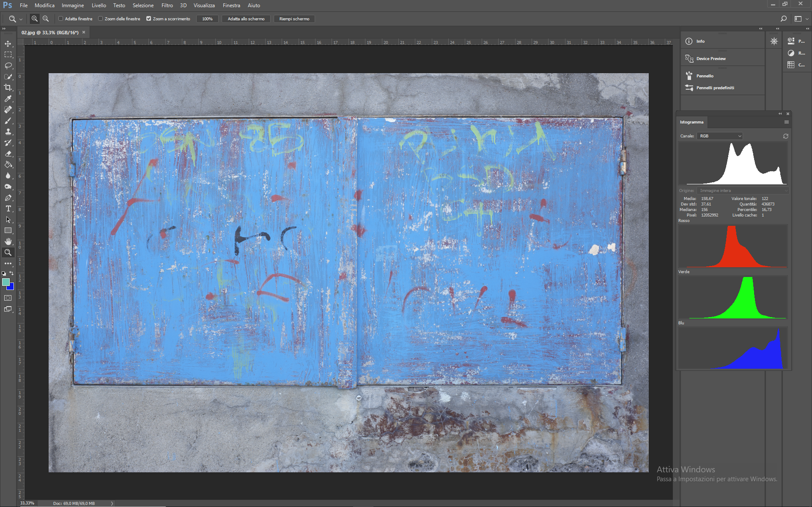
Task: Select the Crop tool
Action: tap(8, 88)
